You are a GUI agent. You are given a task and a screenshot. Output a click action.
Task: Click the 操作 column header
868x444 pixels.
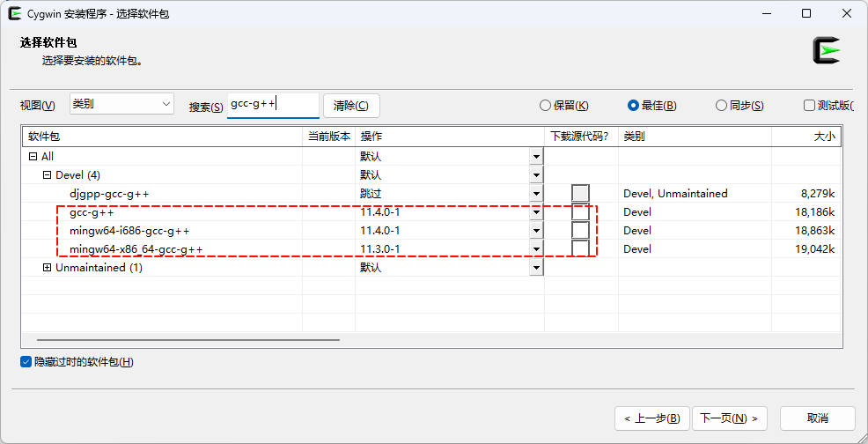[450, 137]
